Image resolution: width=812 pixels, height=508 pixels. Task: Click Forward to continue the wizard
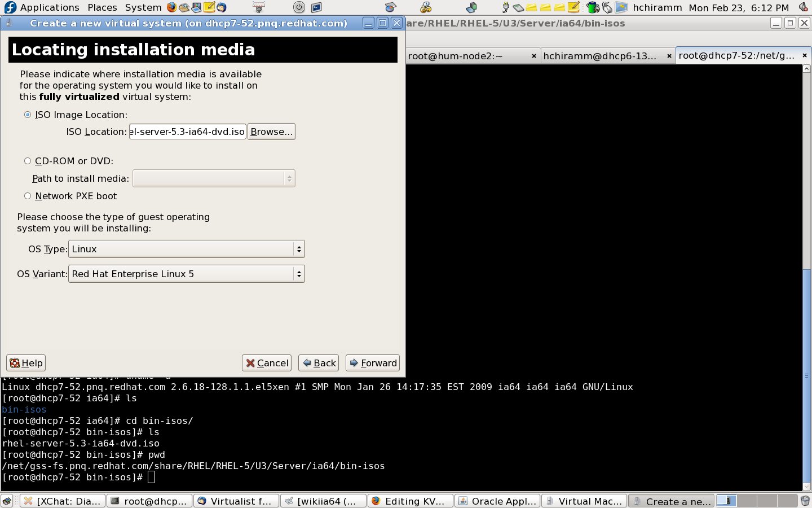pyautogui.click(x=373, y=363)
